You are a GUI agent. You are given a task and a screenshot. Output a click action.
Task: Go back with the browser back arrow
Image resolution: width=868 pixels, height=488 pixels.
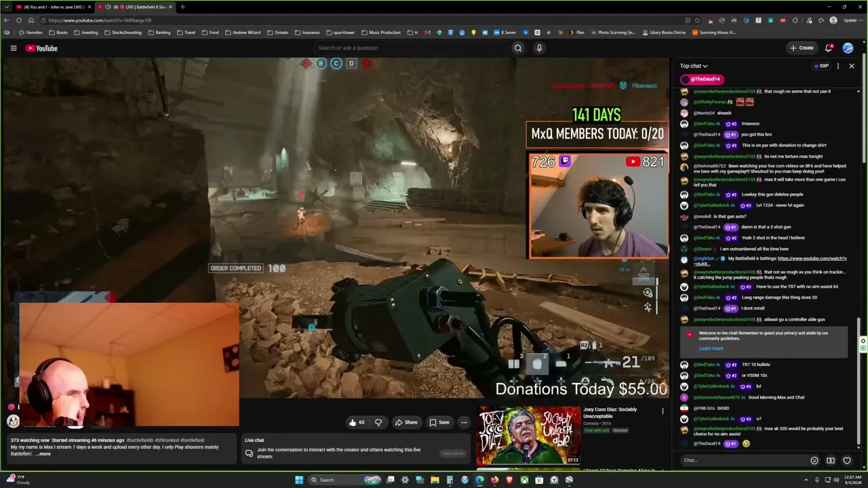coord(7,20)
